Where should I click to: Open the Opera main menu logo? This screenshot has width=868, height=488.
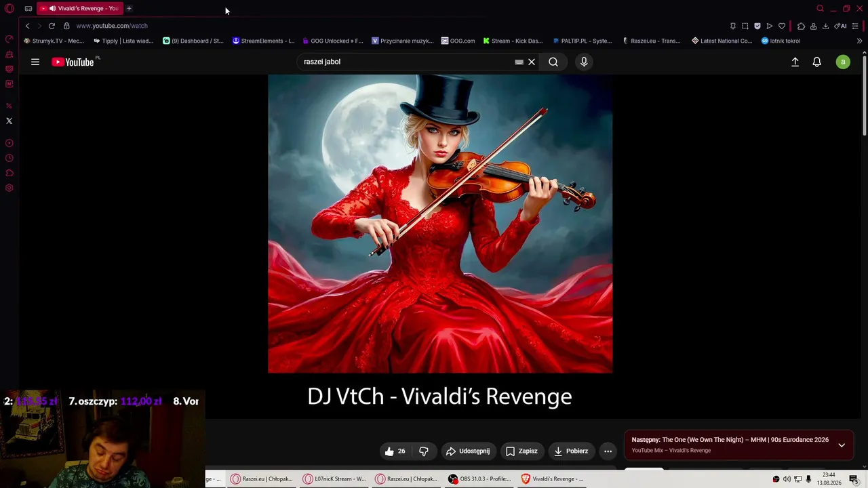point(9,9)
